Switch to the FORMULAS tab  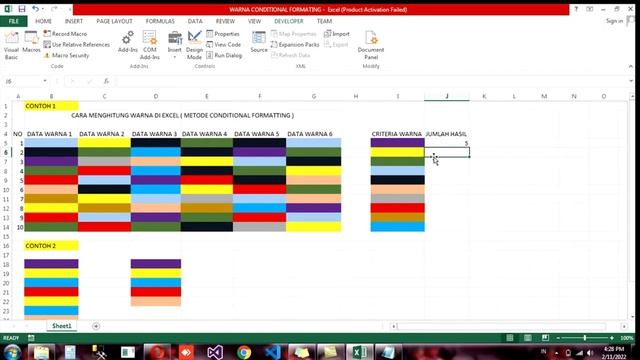(x=160, y=21)
